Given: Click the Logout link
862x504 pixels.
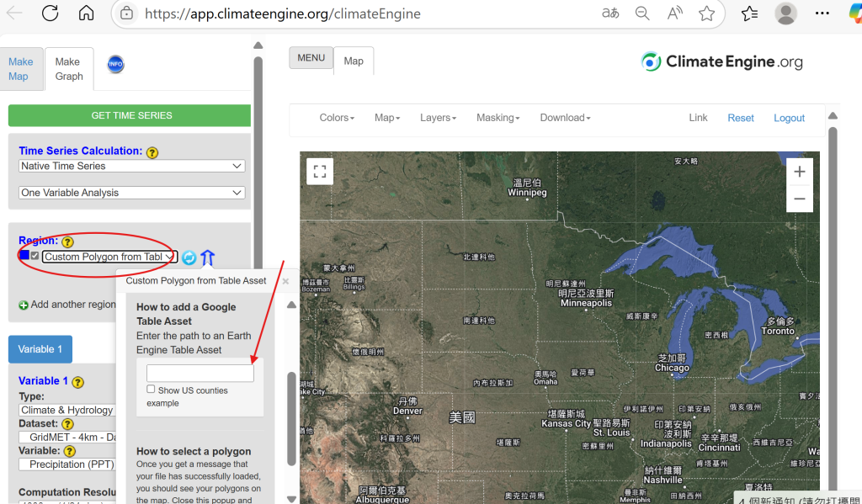Looking at the screenshot, I should coord(789,118).
